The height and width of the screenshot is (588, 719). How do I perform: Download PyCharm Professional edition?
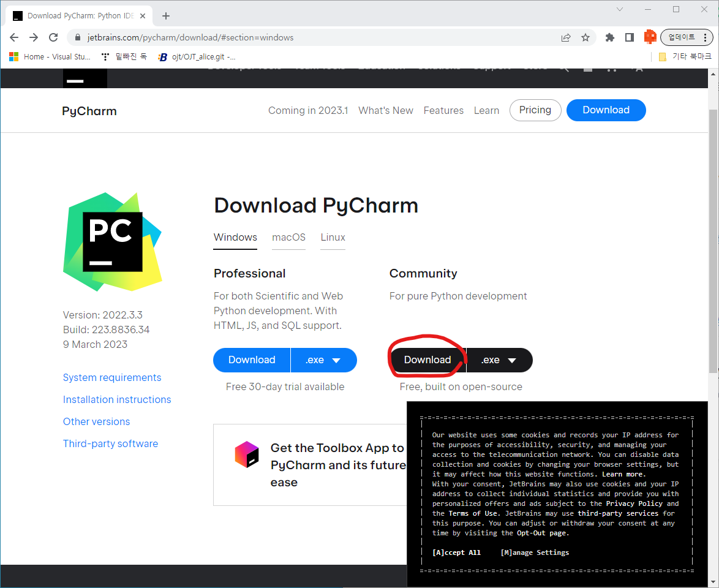(x=252, y=360)
